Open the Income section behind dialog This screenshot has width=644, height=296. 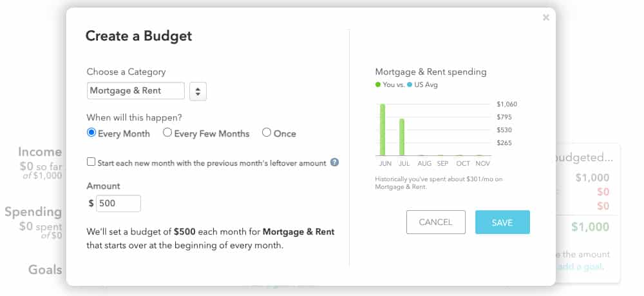click(x=40, y=152)
